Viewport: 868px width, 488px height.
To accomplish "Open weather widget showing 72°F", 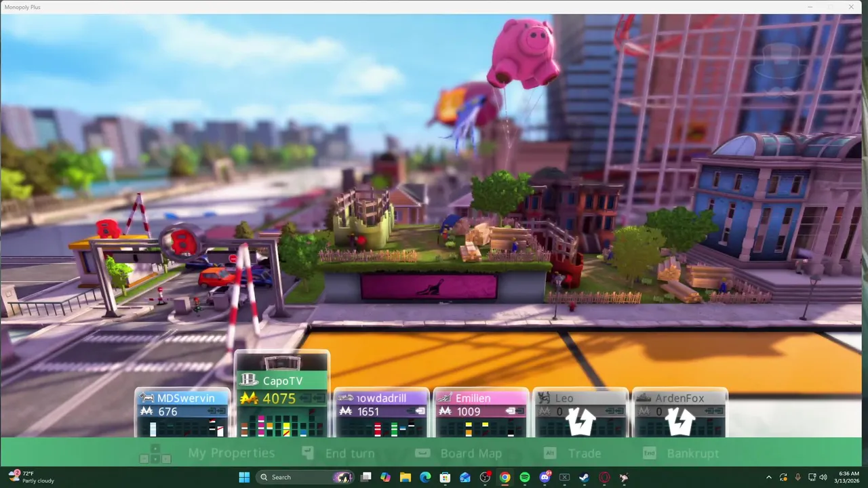I will [x=31, y=477].
